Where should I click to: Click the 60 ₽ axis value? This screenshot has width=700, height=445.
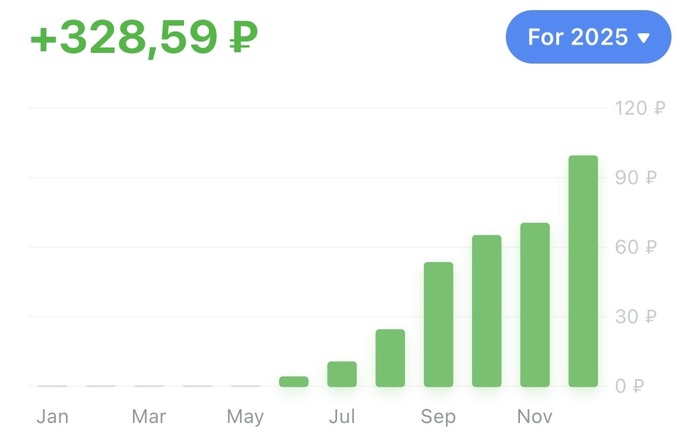click(637, 247)
